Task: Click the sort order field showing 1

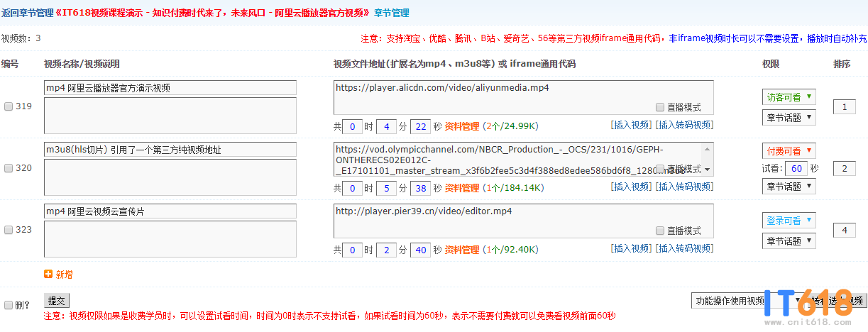Action: click(845, 107)
